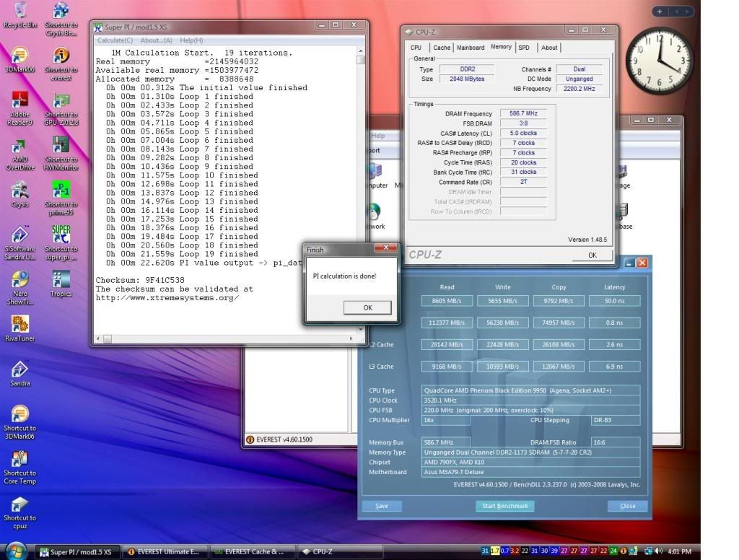Viewport: 739px width, 560px height.
Task: Click the Memory Copy 9792 MB/s cell
Action: (x=559, y=301)
